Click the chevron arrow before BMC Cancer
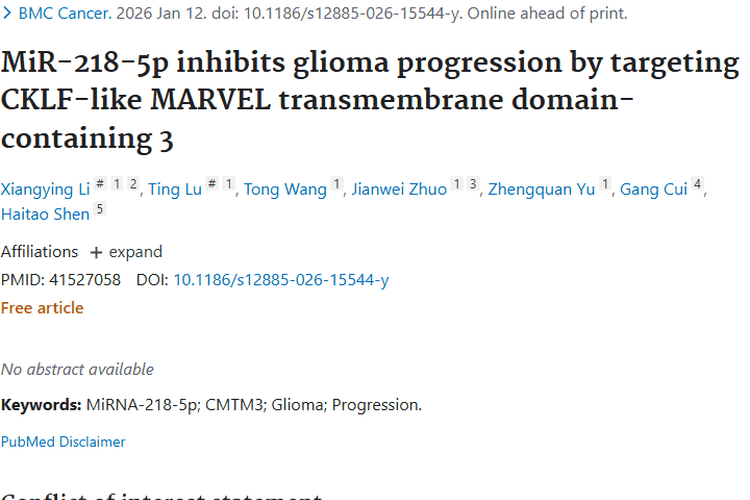 tap(7, 13)
